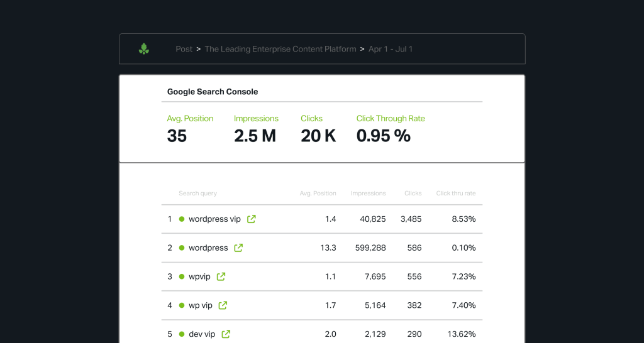Select the '382' clicks cell

tap(414, 305)
